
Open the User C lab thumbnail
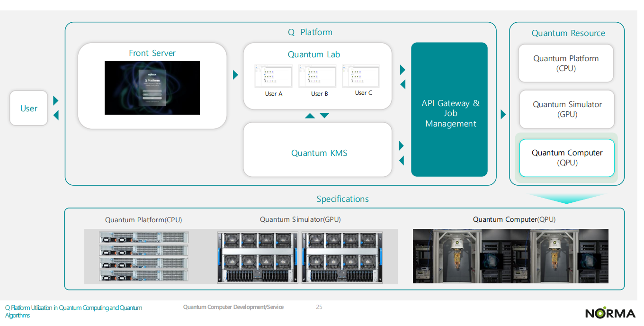coord(361,76)
